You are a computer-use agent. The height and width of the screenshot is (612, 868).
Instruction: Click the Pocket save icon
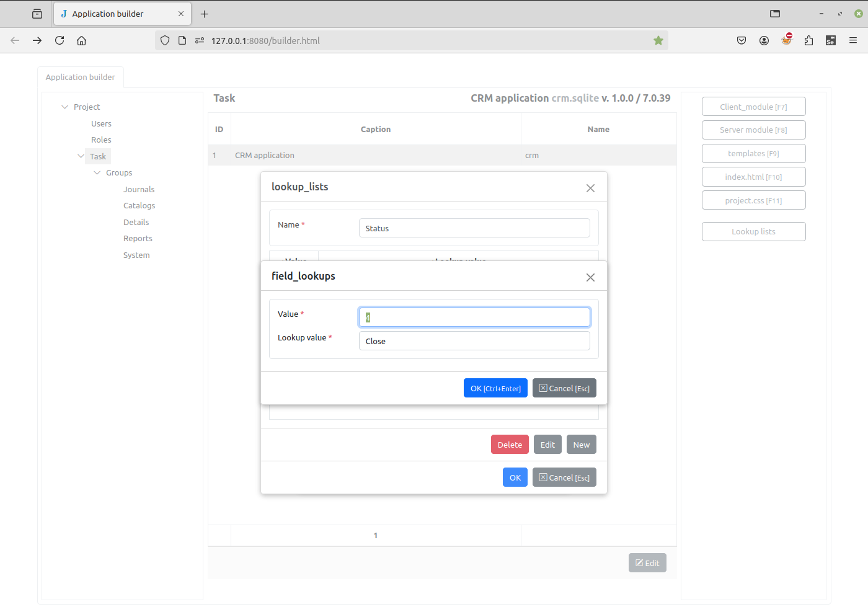coord(742,40)
